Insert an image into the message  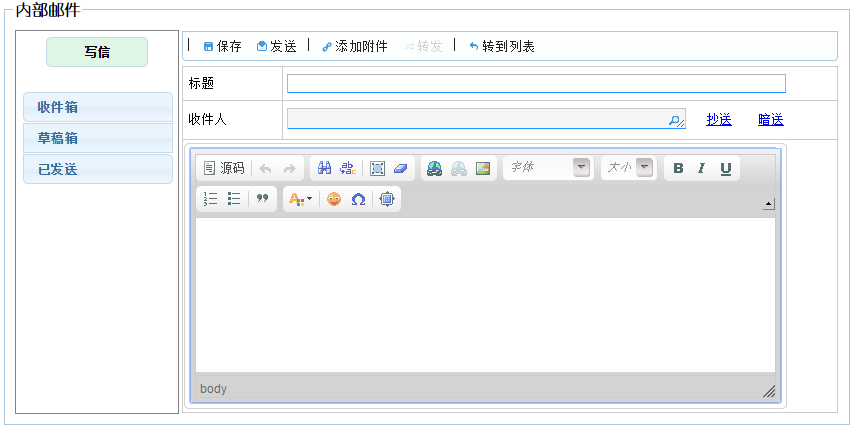point(484,168)
